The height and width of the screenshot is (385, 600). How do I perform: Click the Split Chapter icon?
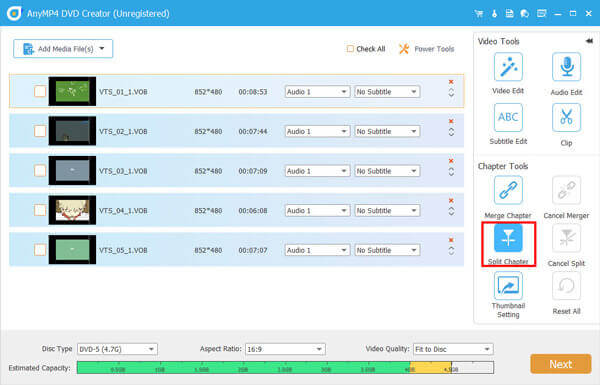508,238
